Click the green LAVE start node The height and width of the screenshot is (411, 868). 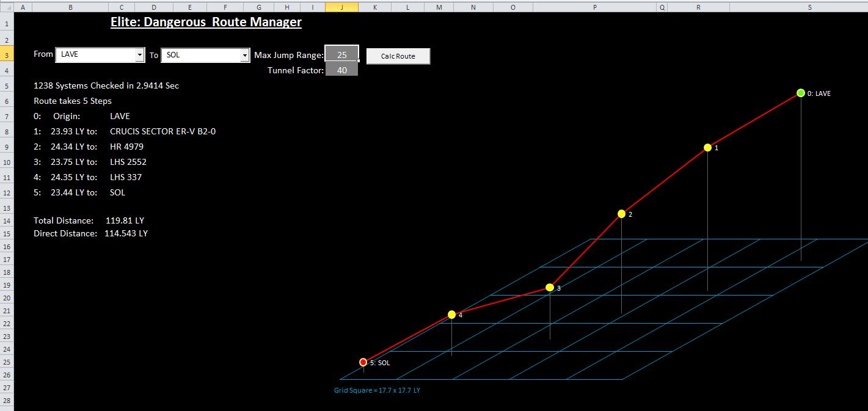click(801, 93)
